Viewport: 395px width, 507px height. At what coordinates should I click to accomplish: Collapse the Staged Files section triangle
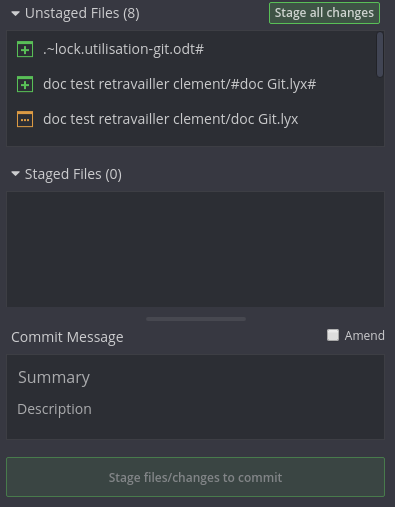pyautogui.click(x=15, y=174)
